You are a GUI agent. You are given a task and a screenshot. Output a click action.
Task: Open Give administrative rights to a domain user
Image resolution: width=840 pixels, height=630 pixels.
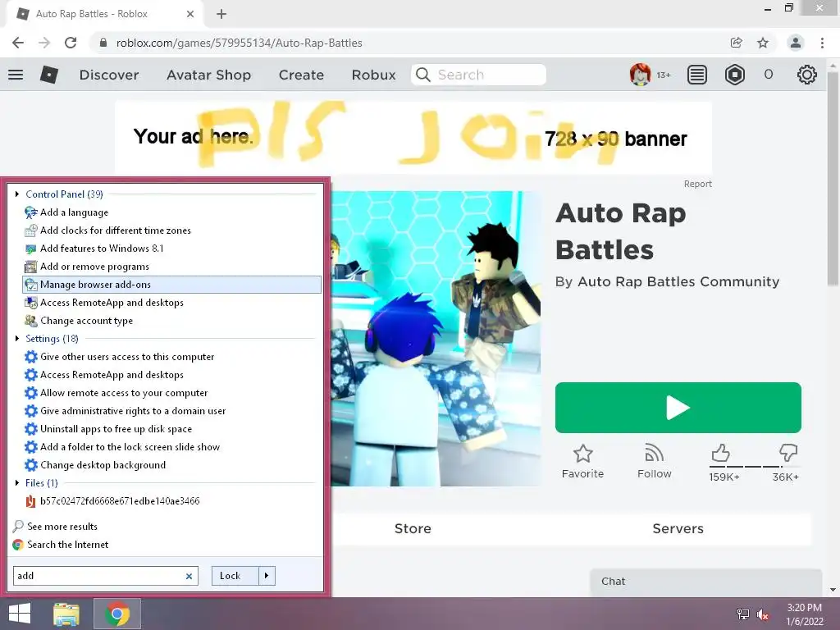pos(133,411)
